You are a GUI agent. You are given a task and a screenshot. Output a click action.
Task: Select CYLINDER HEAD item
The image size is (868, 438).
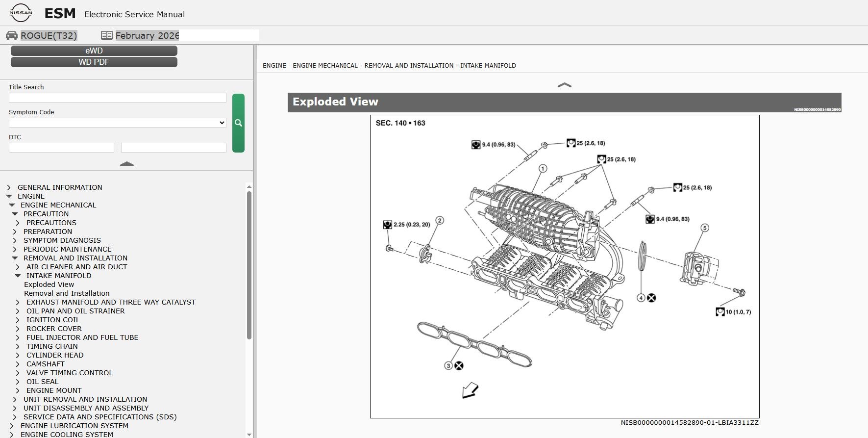coord(55,355)
